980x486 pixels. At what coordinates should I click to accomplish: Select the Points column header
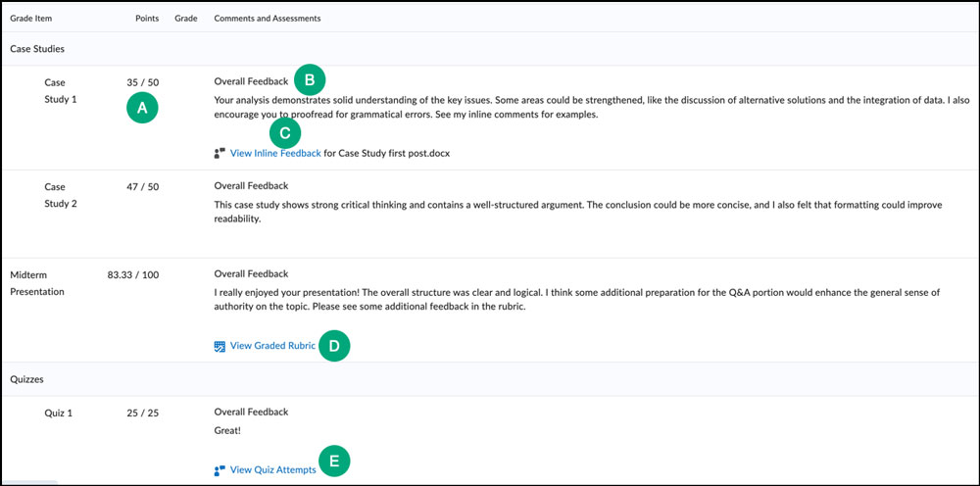click(x=148, y=19)
